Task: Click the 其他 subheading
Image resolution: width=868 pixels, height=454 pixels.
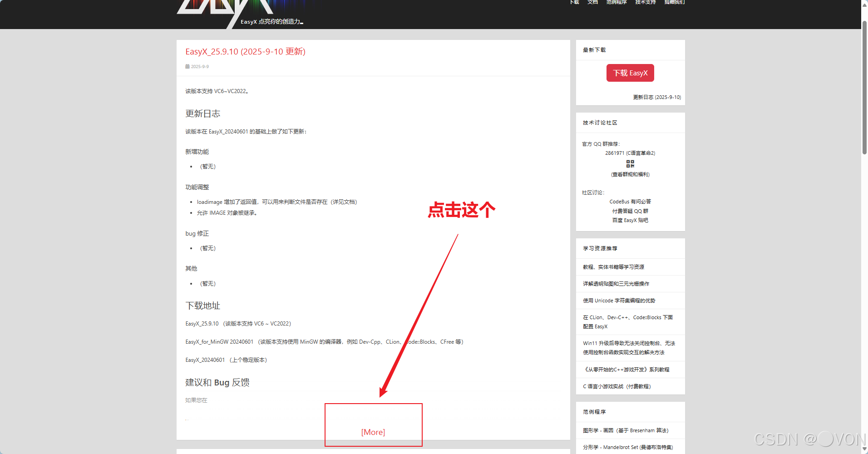Action: pyautogui.click(x=191, y=268)
